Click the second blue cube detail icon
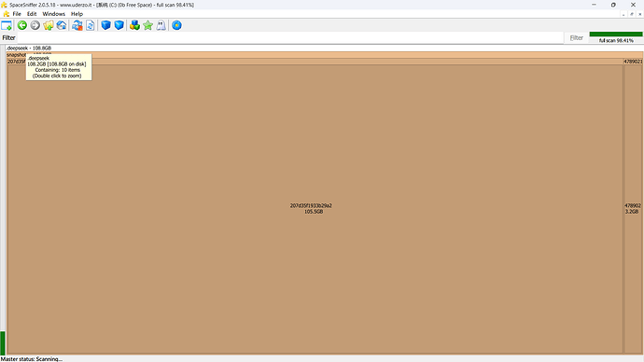This screenshot has height=362, width=644. [x=119, y=25]
